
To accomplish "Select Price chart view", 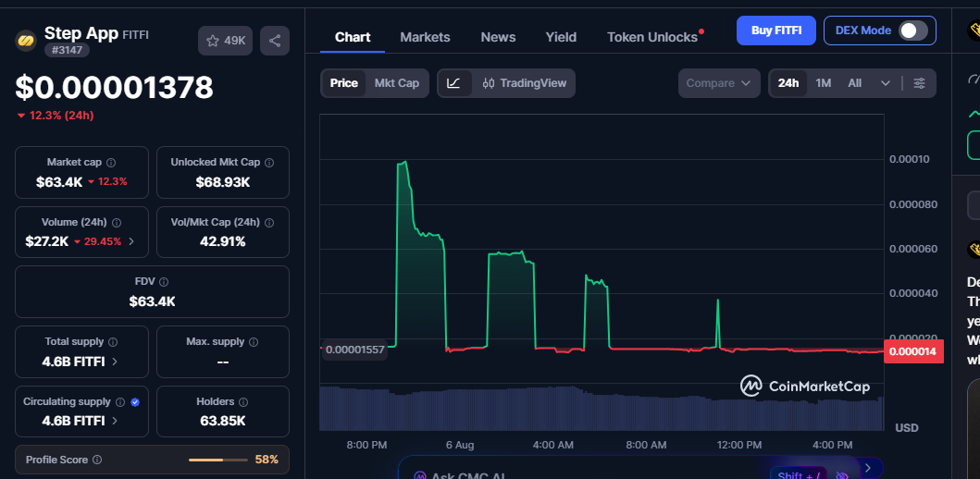I will (x=343, y=83).
